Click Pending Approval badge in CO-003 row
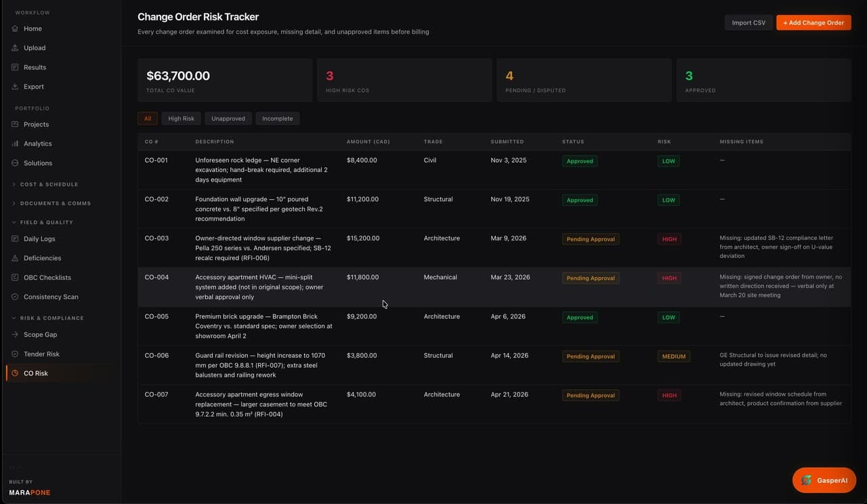The width and height of the screenshot is (867, 504). 591,239
